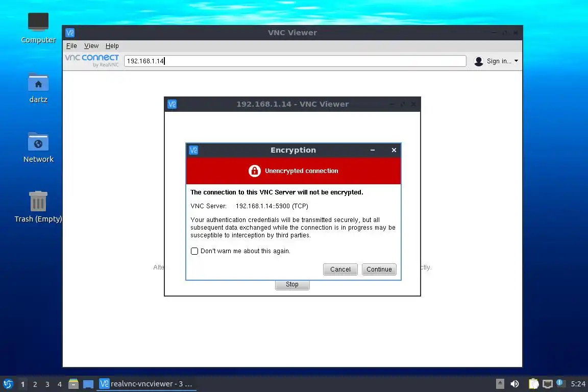
Task: Click the "Unencrypted connection" banner text
Action: [302, 170]
